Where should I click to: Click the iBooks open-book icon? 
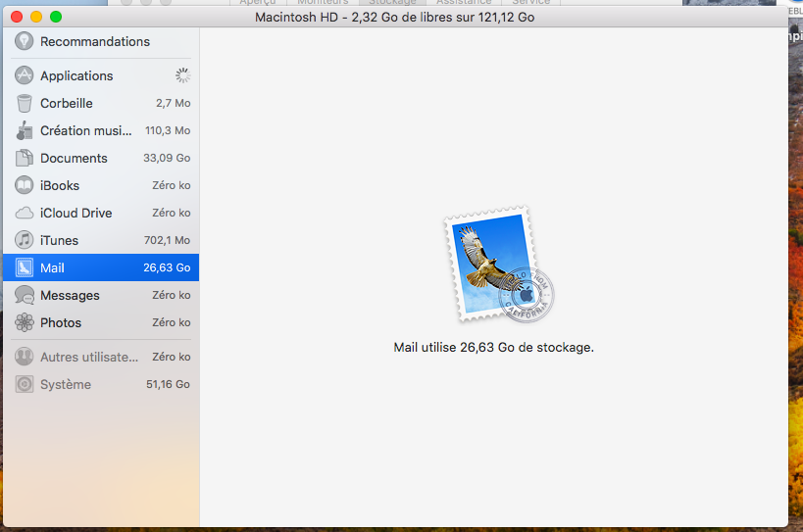[25, 185]
